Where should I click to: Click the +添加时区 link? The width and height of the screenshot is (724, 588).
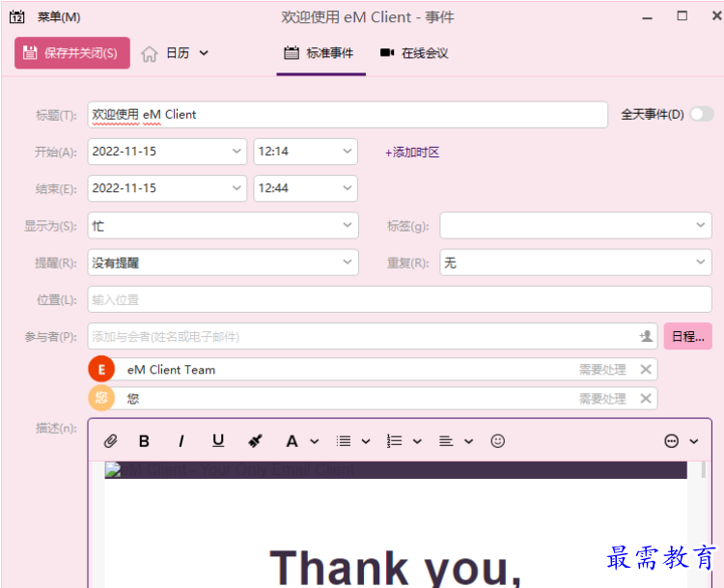[x=412, y=152]
